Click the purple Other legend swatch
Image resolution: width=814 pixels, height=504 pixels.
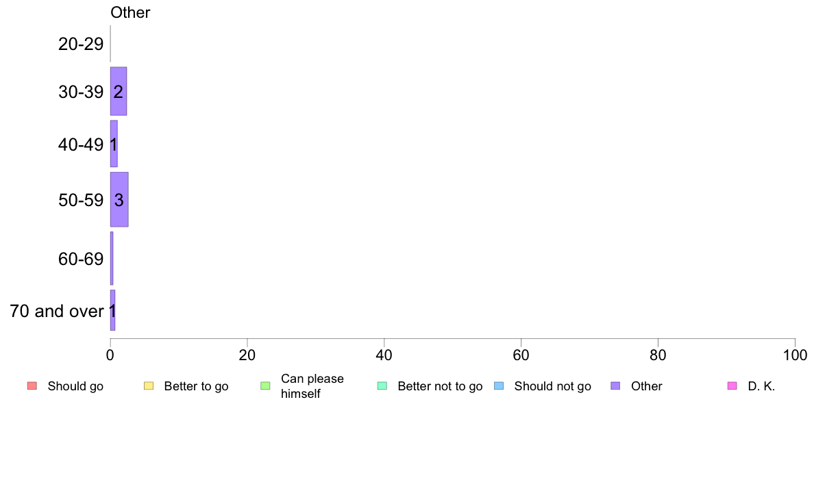616,386
